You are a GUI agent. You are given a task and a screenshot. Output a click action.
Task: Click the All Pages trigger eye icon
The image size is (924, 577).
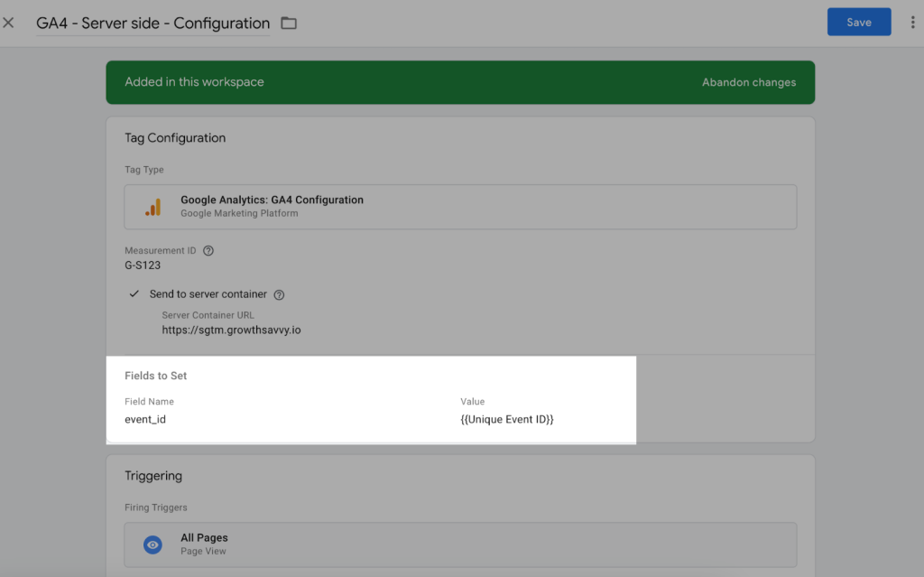pos(152,544)
